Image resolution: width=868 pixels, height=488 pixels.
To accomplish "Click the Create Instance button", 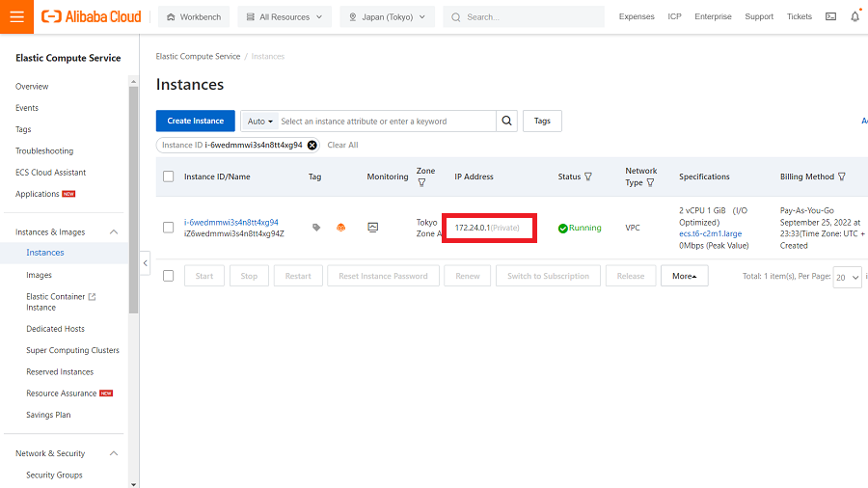I will [195, 121].
